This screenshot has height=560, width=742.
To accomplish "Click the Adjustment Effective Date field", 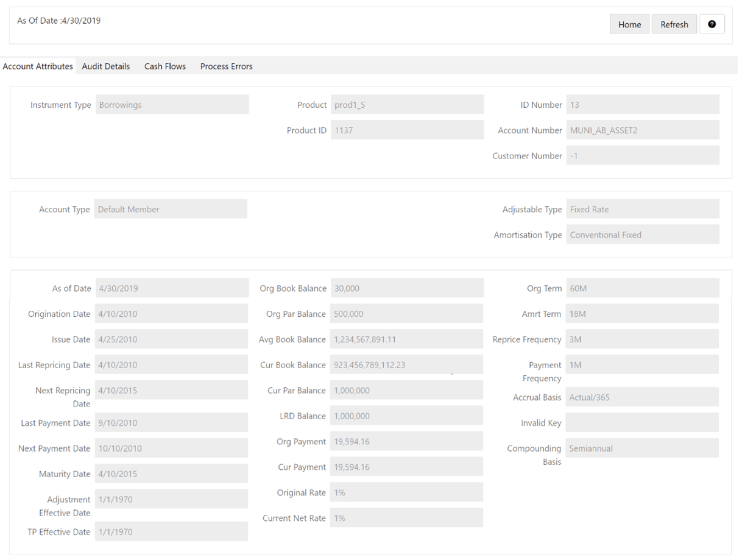I will [x=171, y=499].
